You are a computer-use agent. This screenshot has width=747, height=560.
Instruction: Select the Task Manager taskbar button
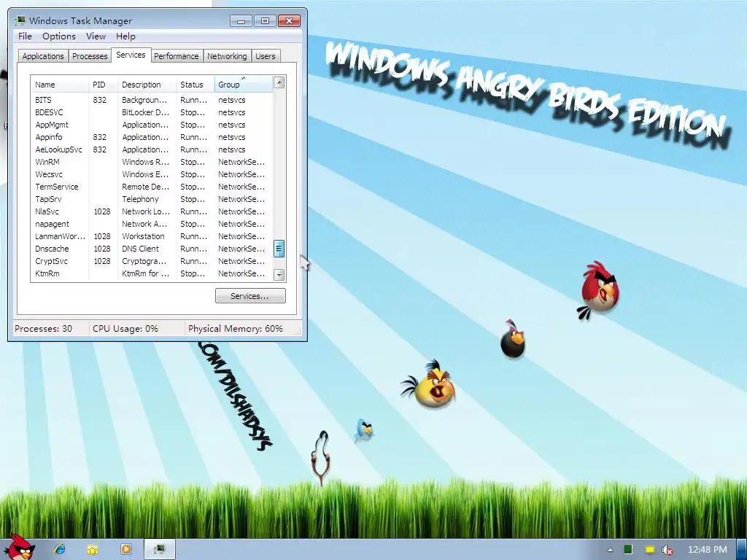click(x=160, y=549)
